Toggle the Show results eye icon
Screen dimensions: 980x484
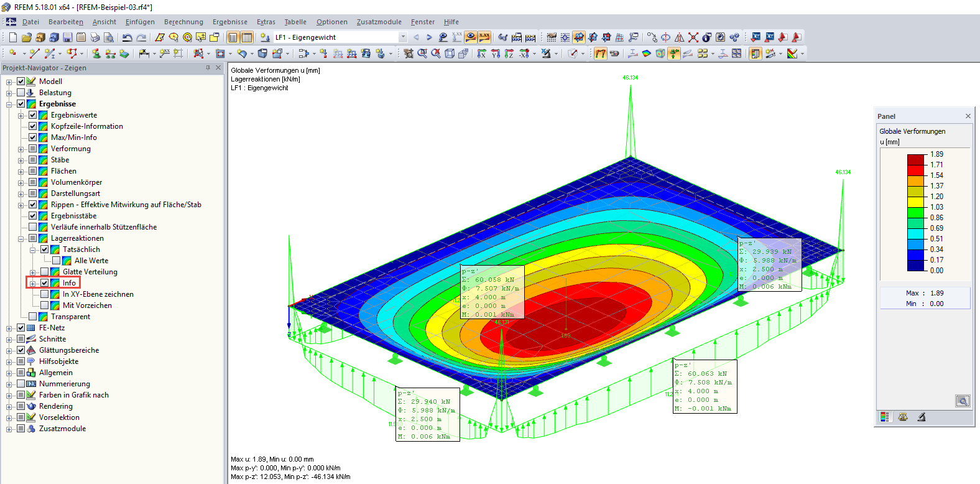coord(471,37)
